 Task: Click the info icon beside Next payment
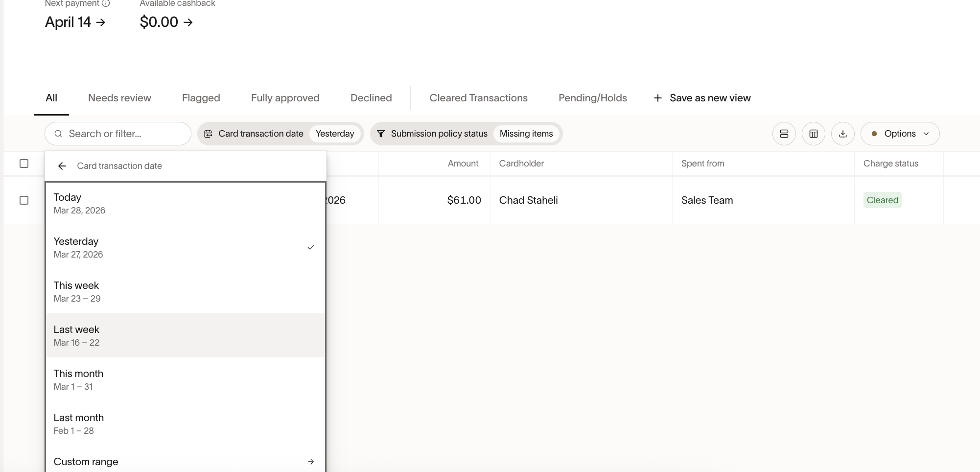click(106, 3)
